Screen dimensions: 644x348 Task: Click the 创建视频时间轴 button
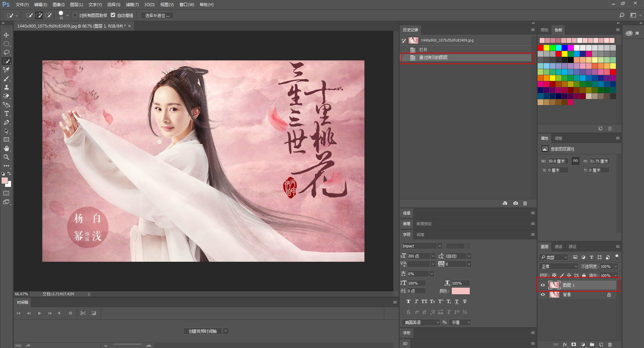pyautogui.click(x=203, y=331)
